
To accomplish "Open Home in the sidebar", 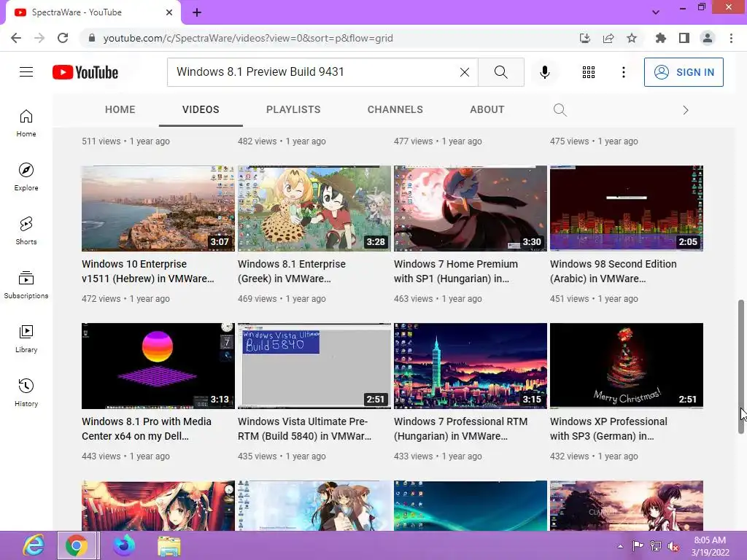I will pyautogui.click(x=26, y=122).
